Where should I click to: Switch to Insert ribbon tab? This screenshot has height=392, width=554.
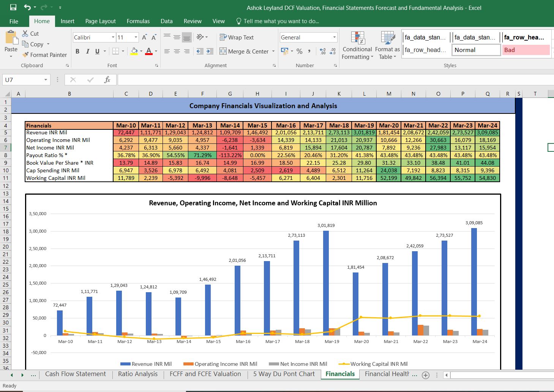pyautogui.click(x=68, y=21)
